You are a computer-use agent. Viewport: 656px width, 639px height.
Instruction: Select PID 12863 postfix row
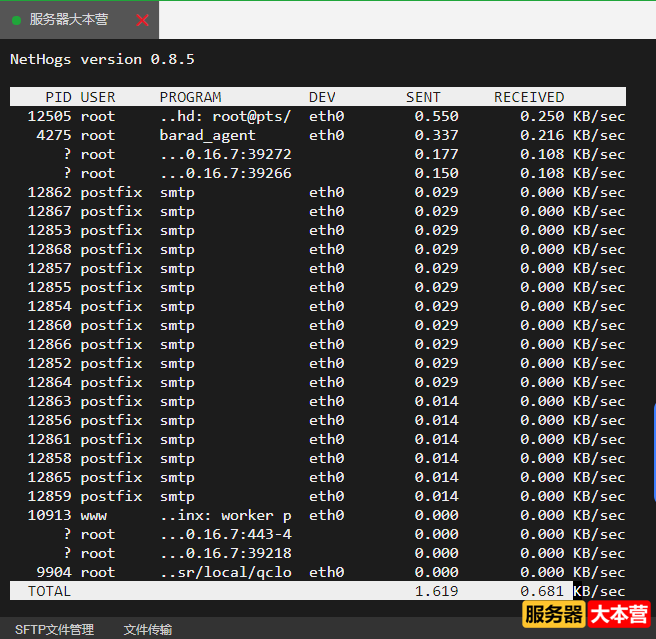[x=318, y=401]
